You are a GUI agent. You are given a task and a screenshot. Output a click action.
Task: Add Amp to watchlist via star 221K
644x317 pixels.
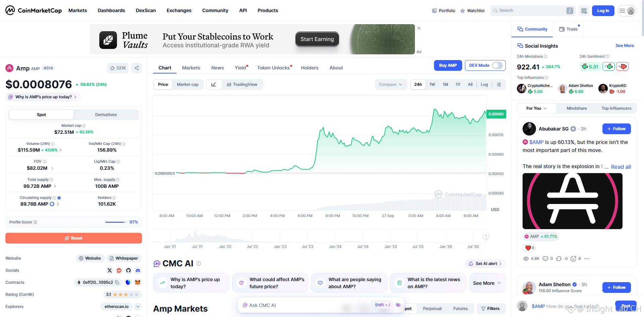pos(118,68)
